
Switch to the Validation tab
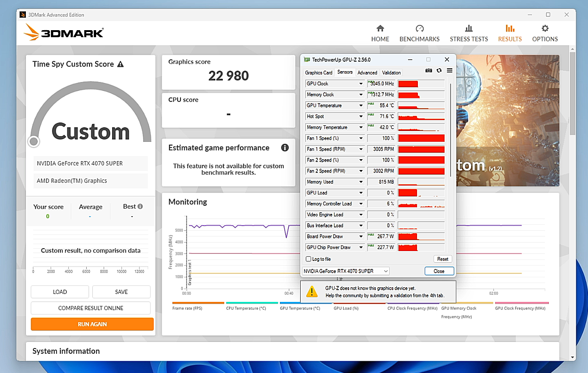click(x=391, y=73)
